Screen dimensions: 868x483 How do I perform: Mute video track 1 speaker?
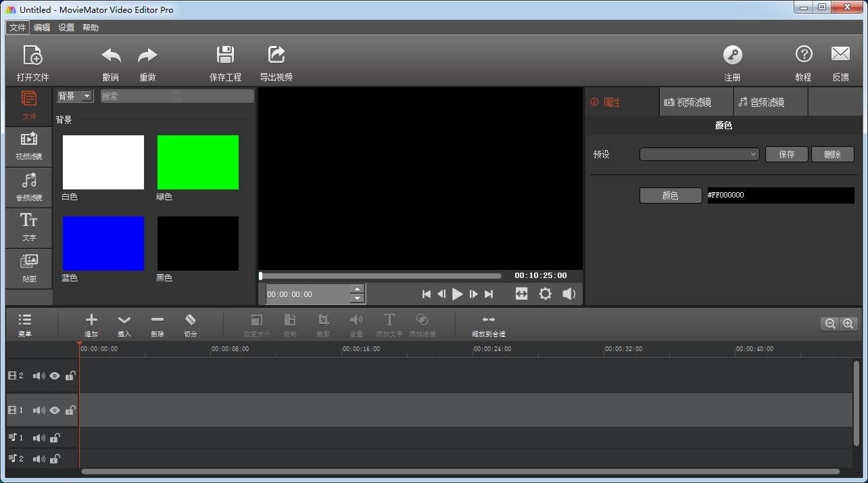pos(39,410)
